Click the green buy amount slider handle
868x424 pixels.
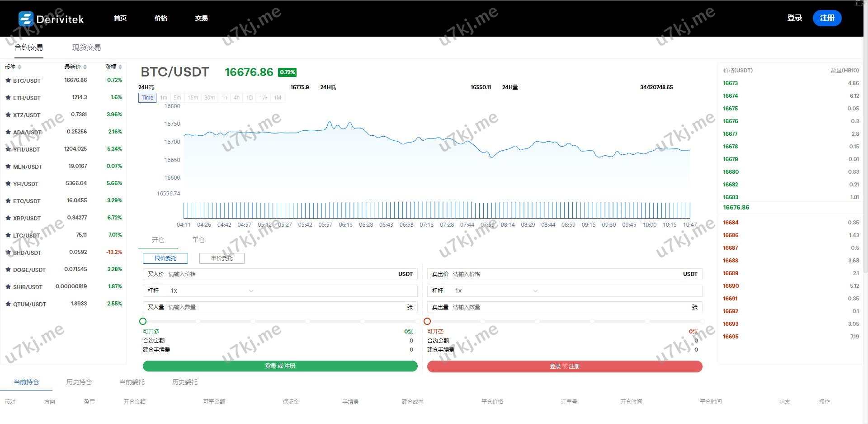(143, 321)
